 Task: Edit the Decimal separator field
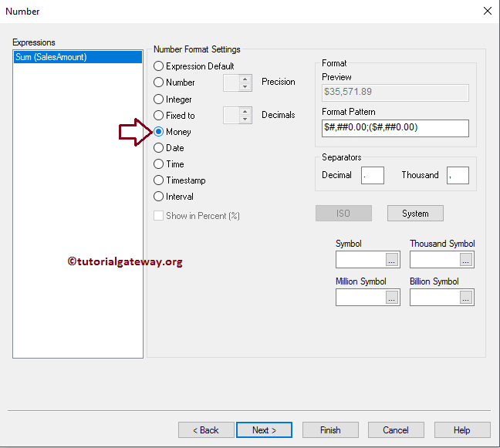[x=373, y=175]
